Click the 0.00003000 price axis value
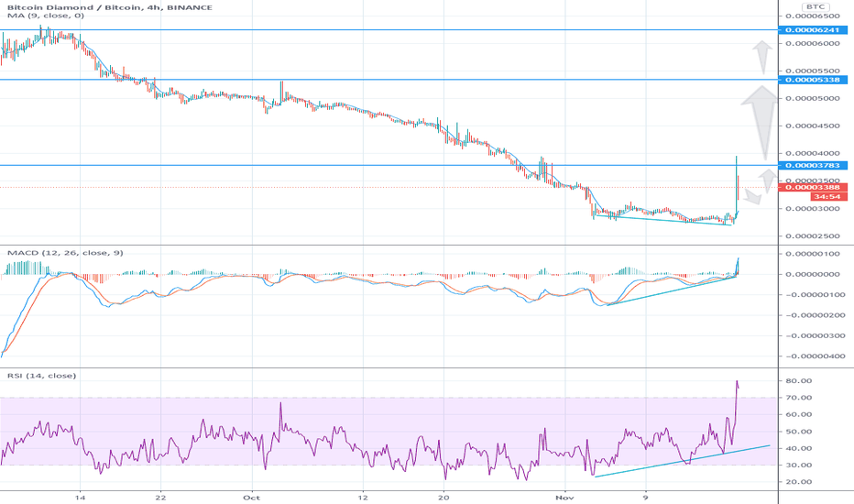Image resolution: width=854 pixels, height=504 pixels. (x=813, y=209)
